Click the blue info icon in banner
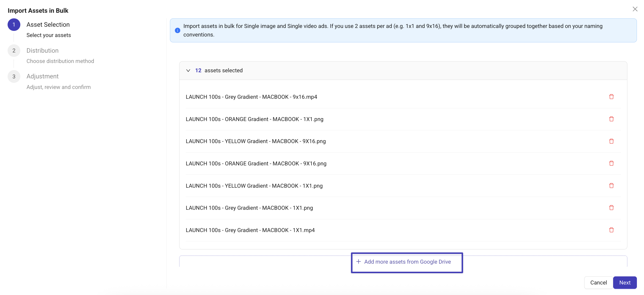The height and width of the screenshot is (295, 644). [178, 30]
